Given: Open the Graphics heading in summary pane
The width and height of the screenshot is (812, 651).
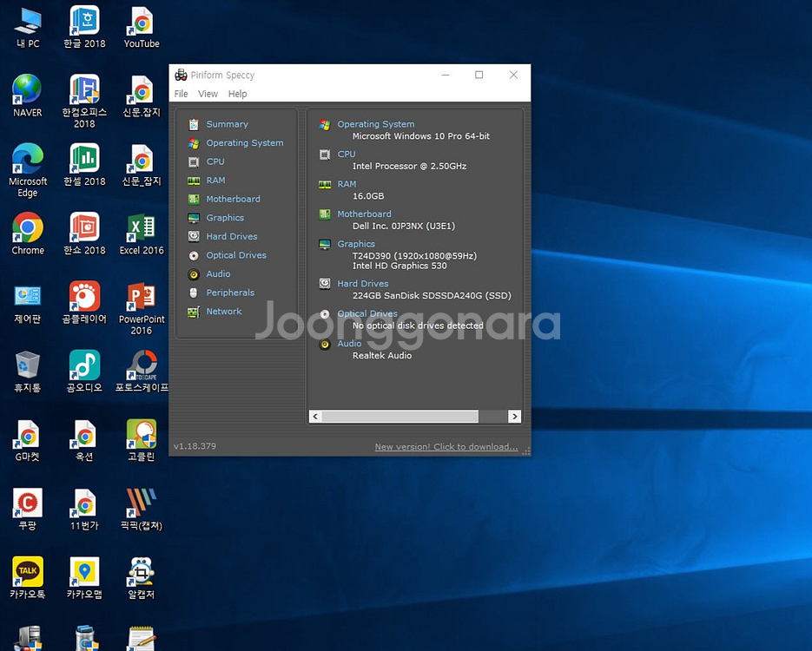Looking at the screenshot, I should tap(356, 244).
